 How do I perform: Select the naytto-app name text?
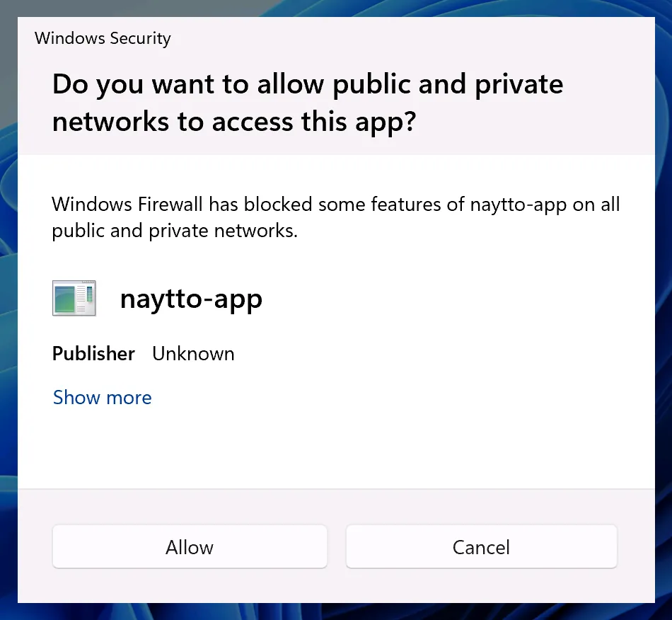(191, 299)
